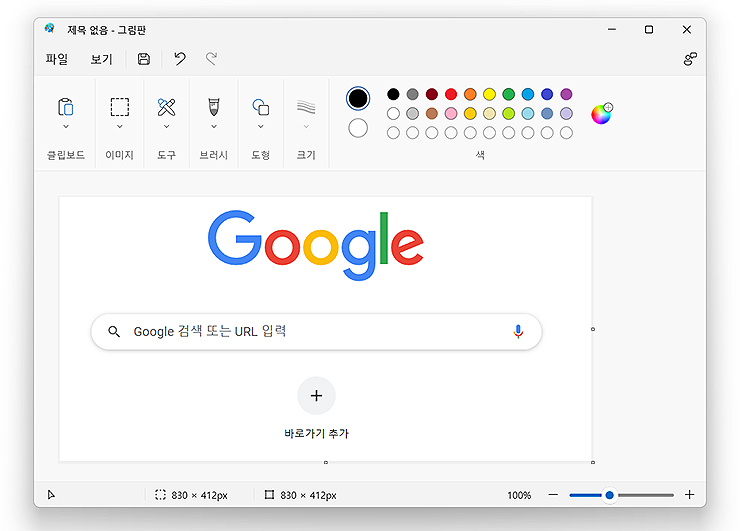Click the Google logo in the canvas
This screenshot has height=531, width=740.
coord(315,245)
